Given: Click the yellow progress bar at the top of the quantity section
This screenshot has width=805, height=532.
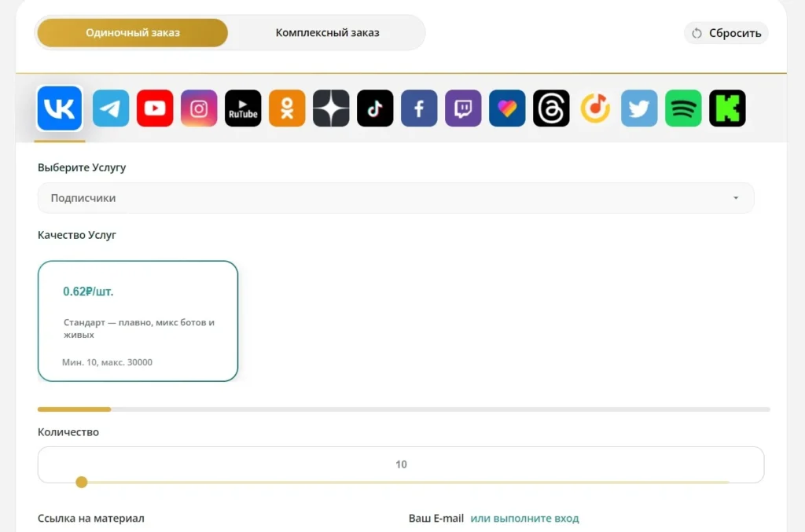Looking at the screenshot, I should tap(74, 409).
